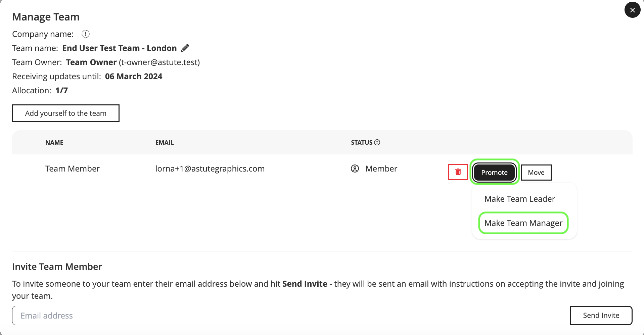Click the Move button
Screen dimensions: 644x335
click(x=536, y=172)
